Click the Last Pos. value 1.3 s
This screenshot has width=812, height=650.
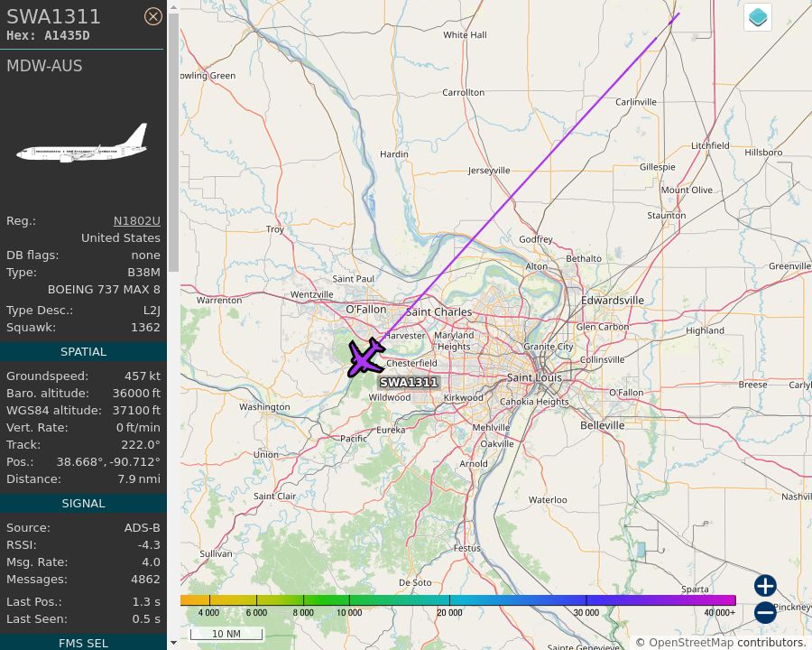[146, 602]
